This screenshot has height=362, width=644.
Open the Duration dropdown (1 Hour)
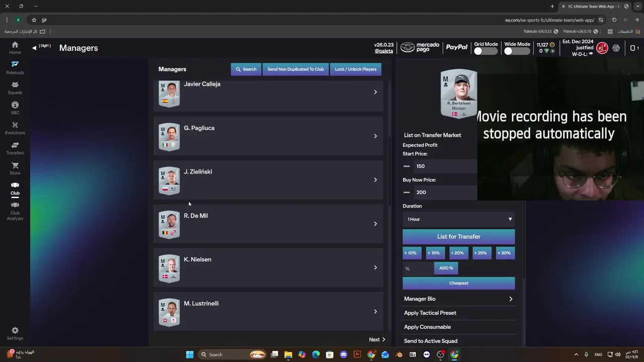point(459,219)
